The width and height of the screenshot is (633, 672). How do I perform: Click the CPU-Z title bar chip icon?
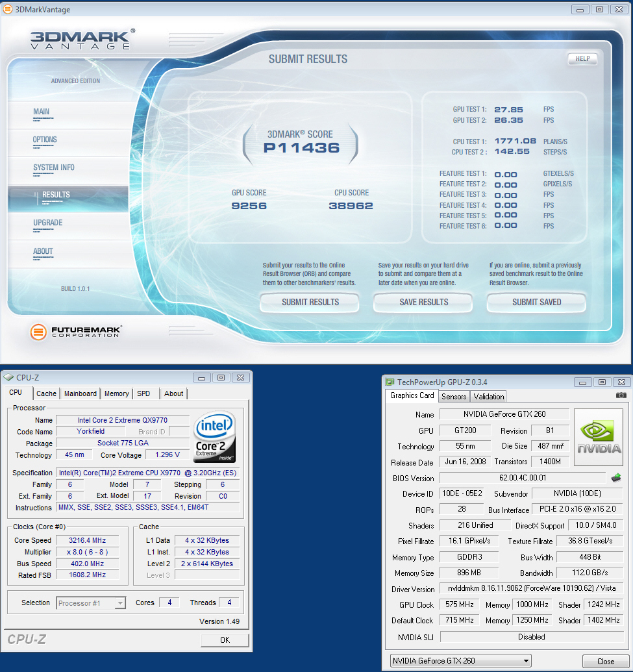click(8, 378)
